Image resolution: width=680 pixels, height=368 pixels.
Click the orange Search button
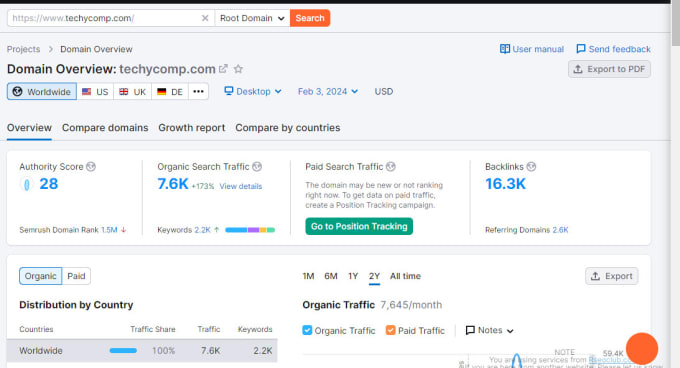(x=310, y=18)
